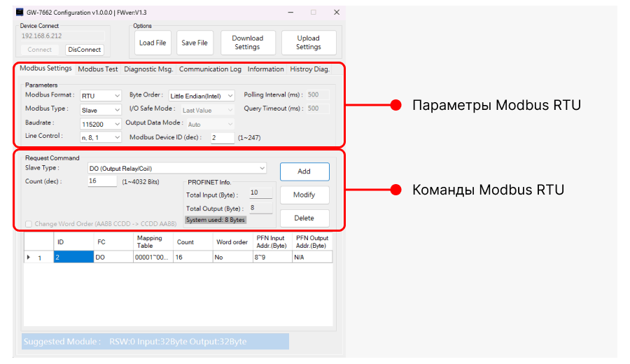630x364 pixels.
Task: Switch to the Histroy Diag. tab
Action: (x=309, y=69)
